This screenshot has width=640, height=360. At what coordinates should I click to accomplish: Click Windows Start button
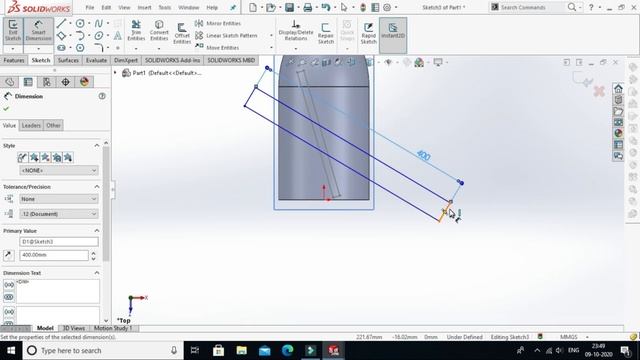[11, 351]
